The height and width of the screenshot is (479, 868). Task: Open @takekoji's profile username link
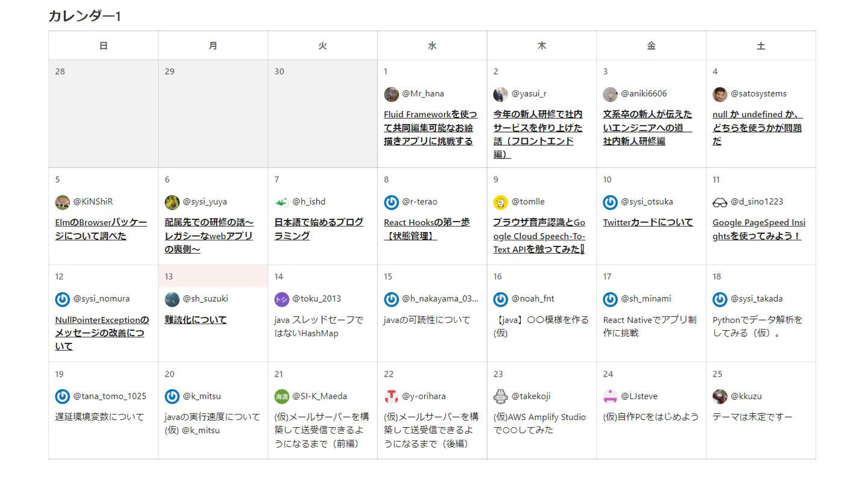click(x=531, y=396)
